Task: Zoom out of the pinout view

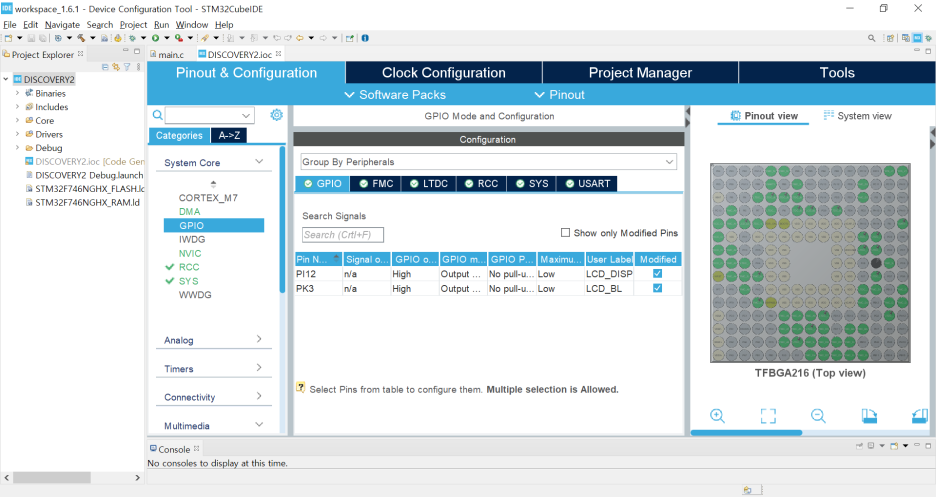Action: pyautogui.click(x=818, y=416)
